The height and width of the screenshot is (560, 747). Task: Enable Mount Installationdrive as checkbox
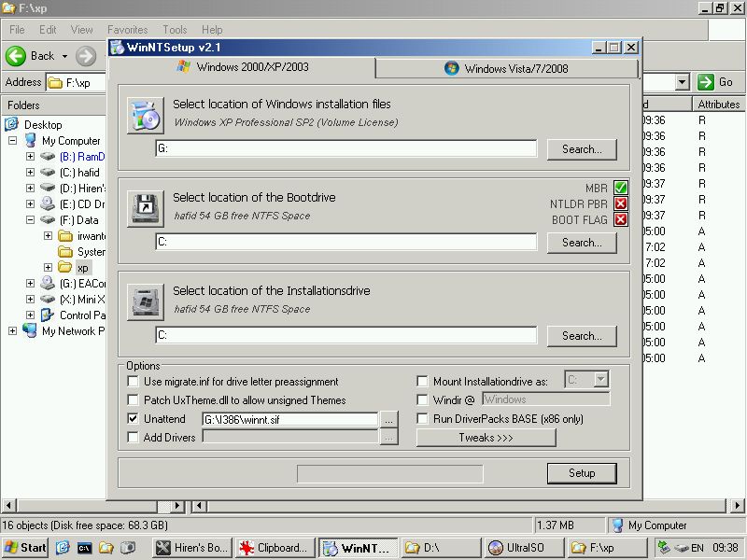pos(422,382)
